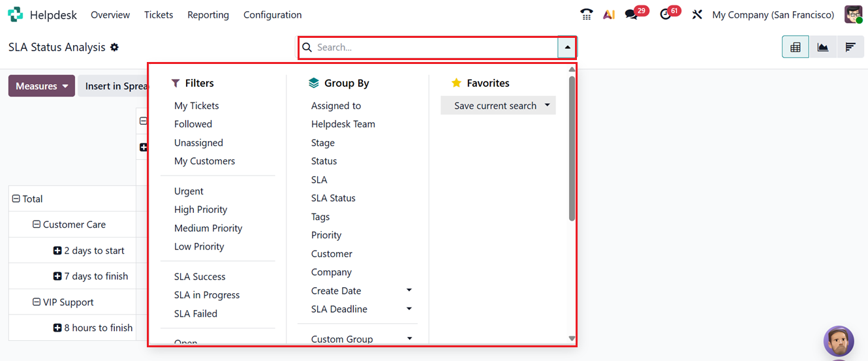The width and height of the screenshot is (868, 361).
Task: Open the AI assistant icon
Action: pos(609,14)
